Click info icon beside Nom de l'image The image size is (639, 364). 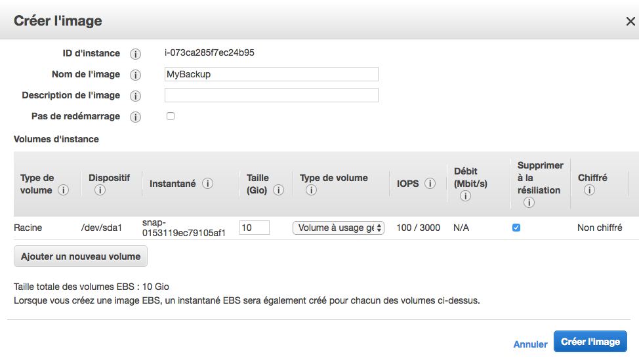coord(135,75)
